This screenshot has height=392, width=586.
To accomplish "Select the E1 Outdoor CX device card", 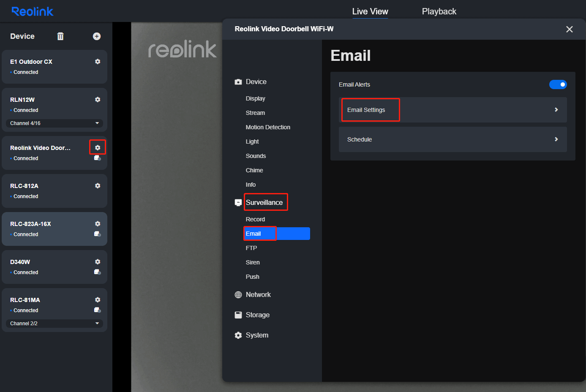I will tap(55, 67).
